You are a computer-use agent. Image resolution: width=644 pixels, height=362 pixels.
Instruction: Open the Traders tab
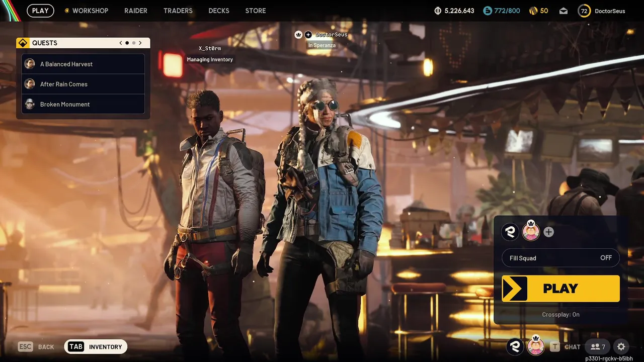pyautogui.click(x=178, y=11)
